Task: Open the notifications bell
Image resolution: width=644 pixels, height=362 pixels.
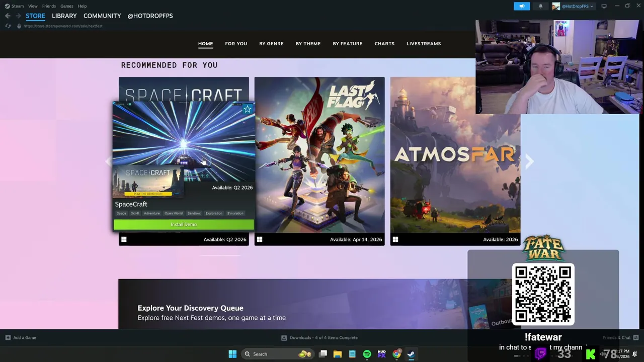Action: 540,6
